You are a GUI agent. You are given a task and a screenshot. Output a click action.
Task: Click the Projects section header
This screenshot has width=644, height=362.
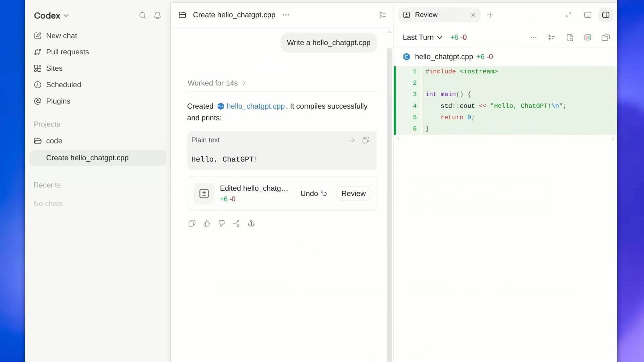47,124
